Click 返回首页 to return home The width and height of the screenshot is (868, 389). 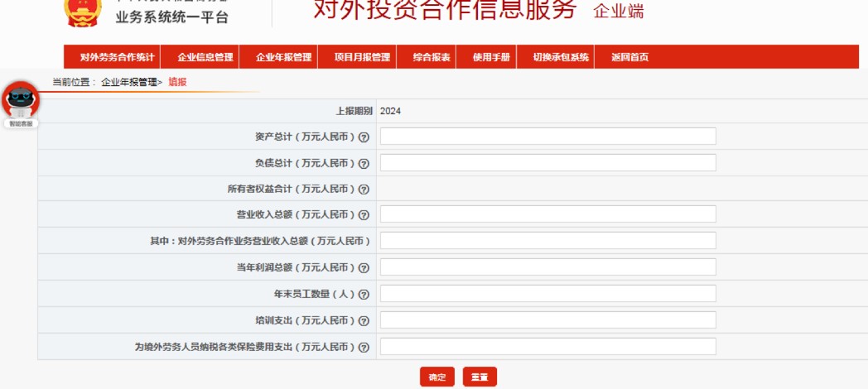click(x=629, y=57)
